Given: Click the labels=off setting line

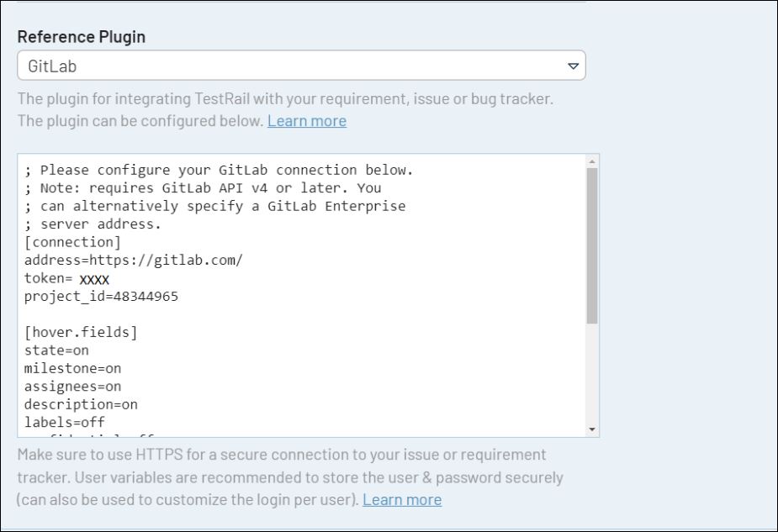Looking at the screenshot, I should point(65,422).
